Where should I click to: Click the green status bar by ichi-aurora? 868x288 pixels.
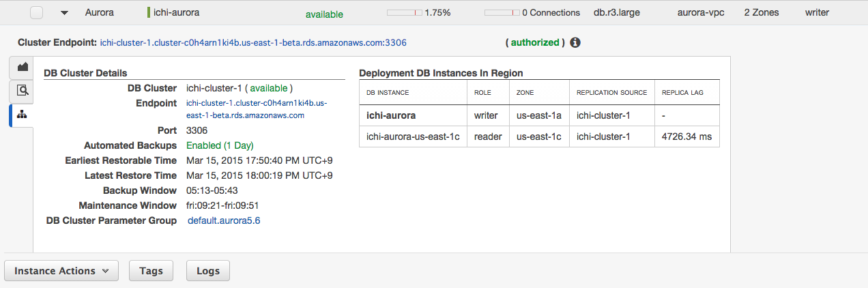149,12
